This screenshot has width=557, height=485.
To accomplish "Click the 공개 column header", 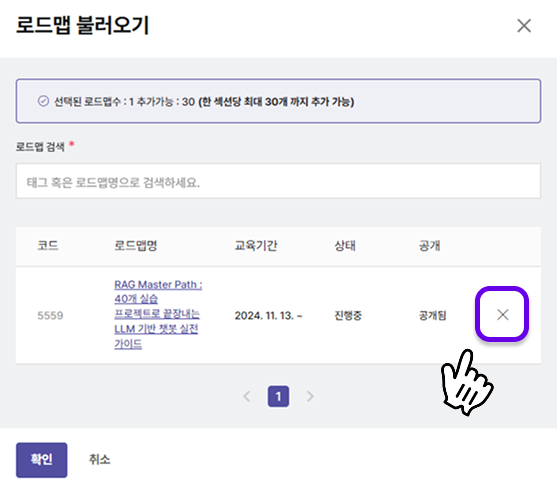I will 429,246.
